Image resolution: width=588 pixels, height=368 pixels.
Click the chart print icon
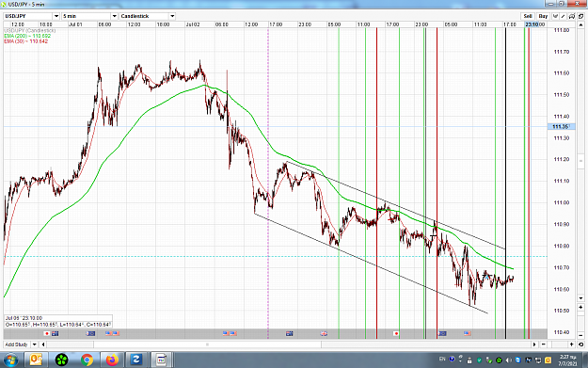click(572, 16)
